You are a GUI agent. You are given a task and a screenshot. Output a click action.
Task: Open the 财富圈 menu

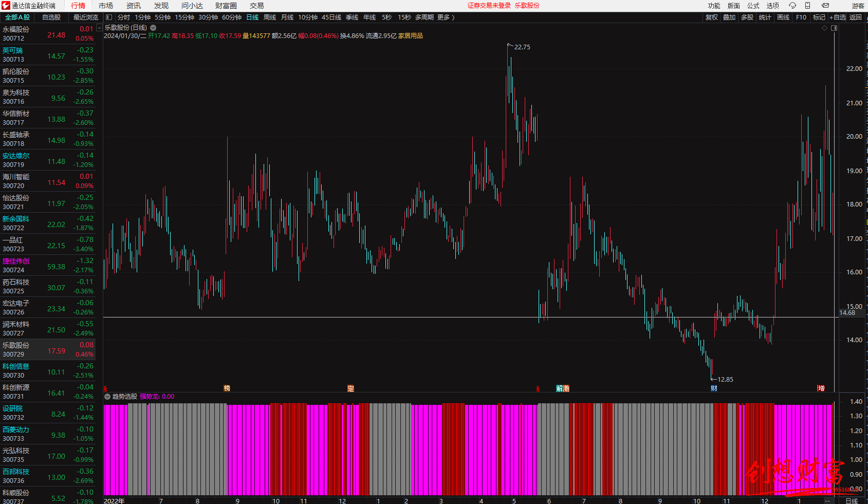click(226, 6)
